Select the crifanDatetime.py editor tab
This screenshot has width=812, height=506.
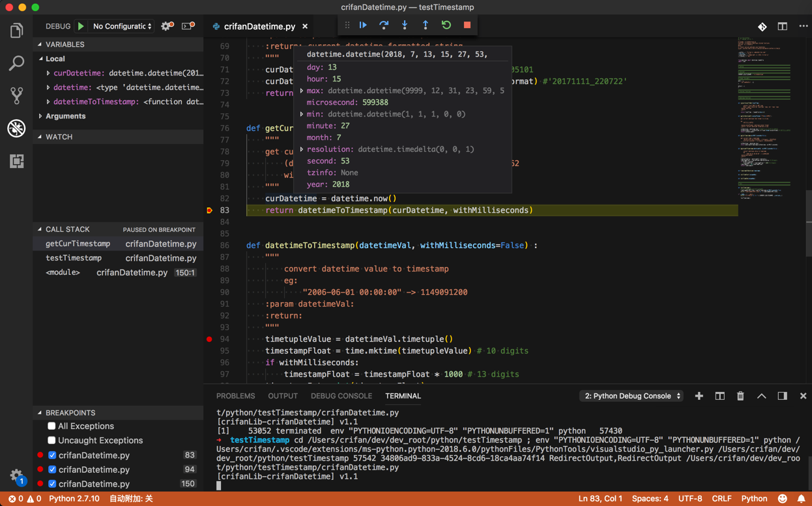259,27
